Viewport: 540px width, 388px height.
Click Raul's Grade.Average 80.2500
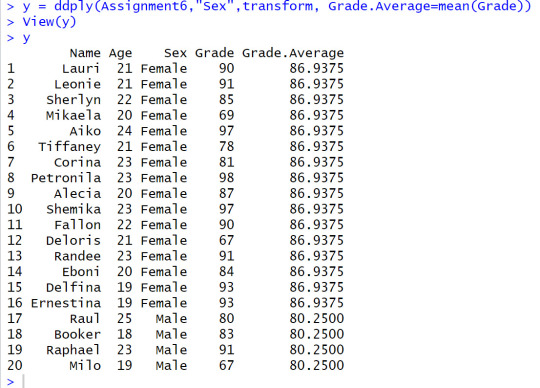pos(316,318)
